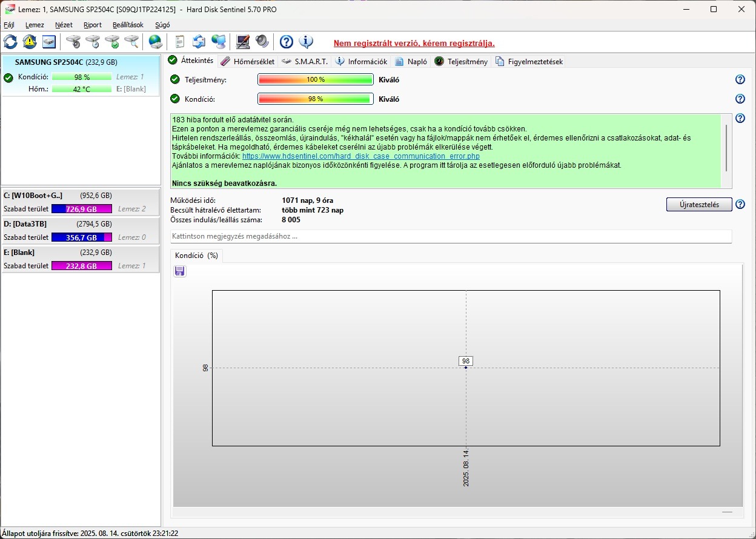Click help icon beside Teljesítmény bar
This screenshot has height=539, width=756.
coord(740,80)
